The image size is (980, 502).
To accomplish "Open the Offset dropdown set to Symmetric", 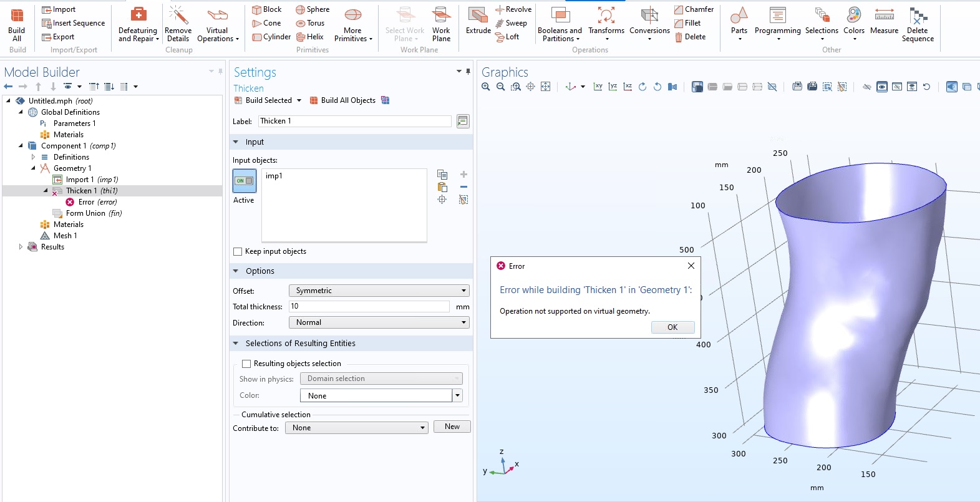I will tap(379, 291).
